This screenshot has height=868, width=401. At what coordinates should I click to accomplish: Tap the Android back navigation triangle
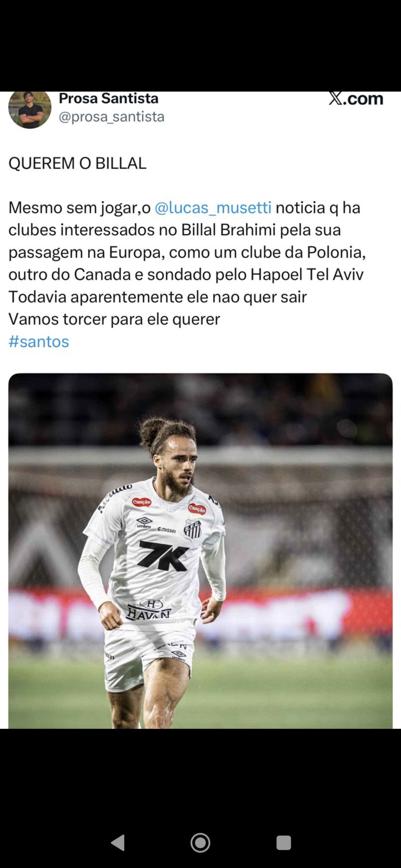coord(118,843)
